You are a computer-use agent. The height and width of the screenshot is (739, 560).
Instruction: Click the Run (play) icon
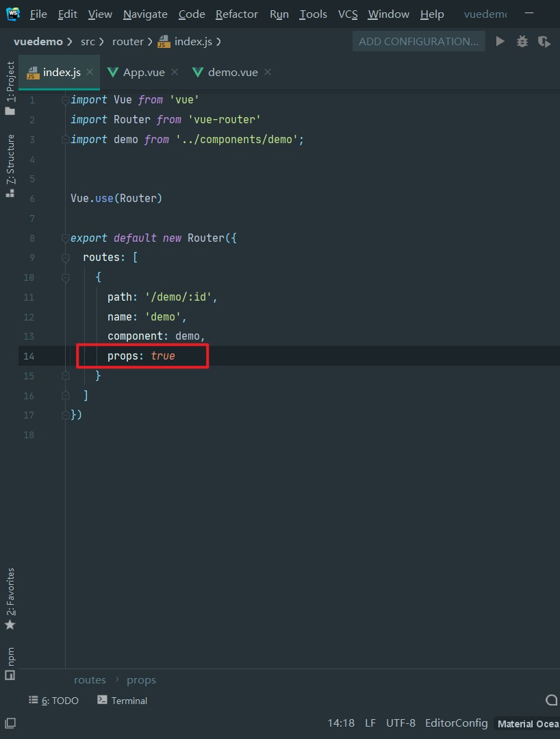[x=500, y=41]
